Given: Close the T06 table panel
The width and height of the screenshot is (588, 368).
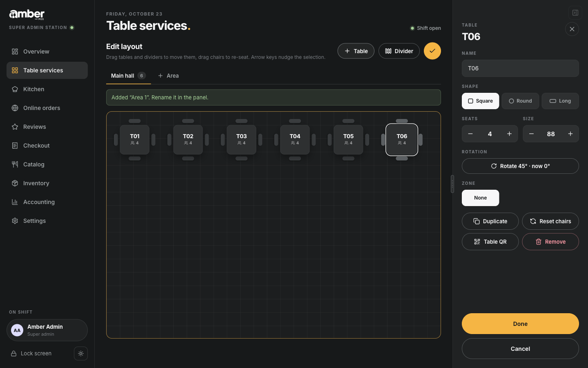Looking at the screenshot, I should pos(572,29).
